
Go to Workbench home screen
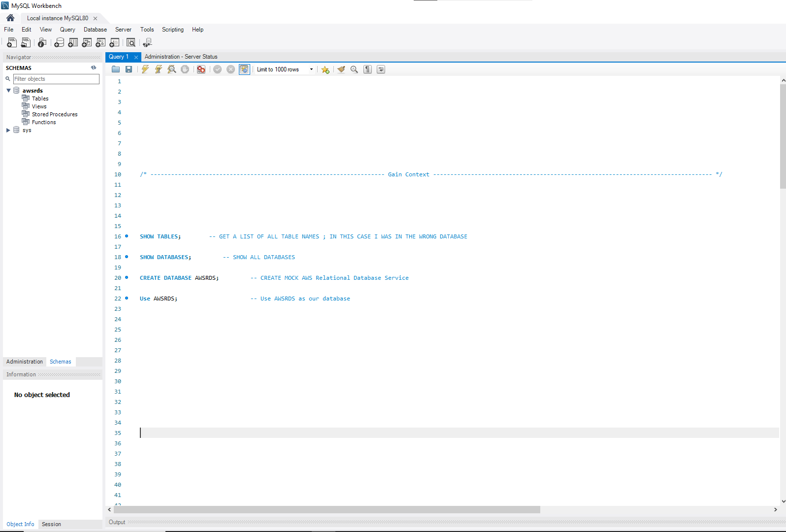click(10, 18)
